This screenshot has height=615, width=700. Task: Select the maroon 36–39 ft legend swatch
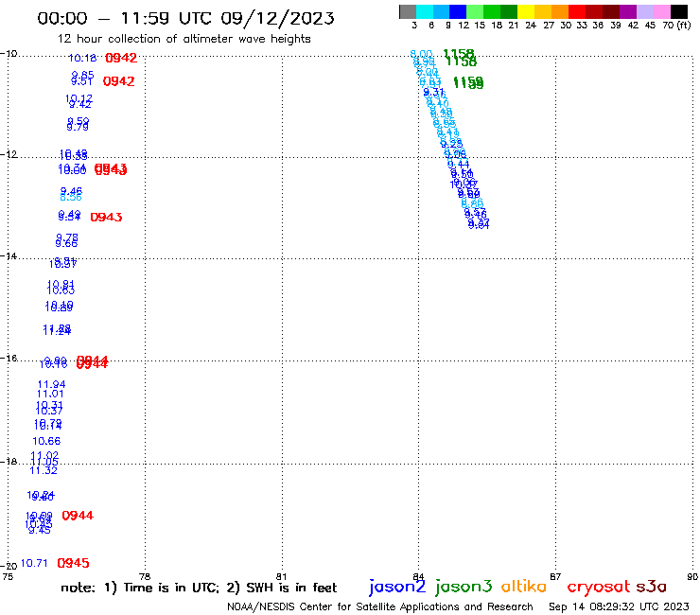pos(611,11)
